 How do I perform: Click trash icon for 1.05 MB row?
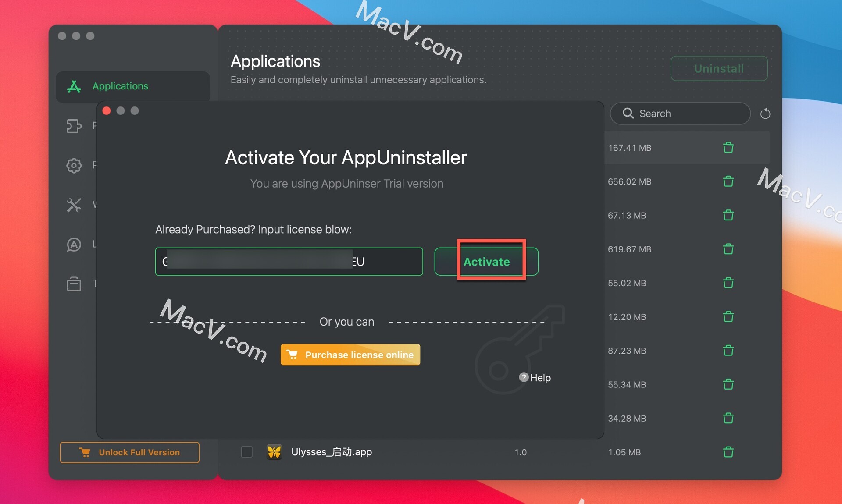pos(728,452)
